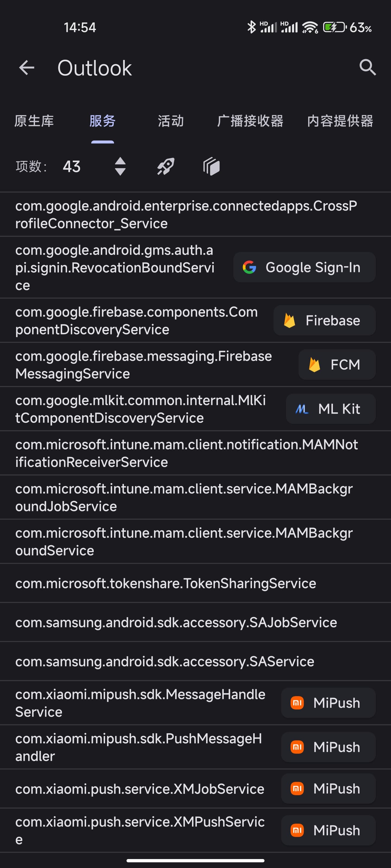Open the 内容提供器 tab
The height and width of the screenshot is (868, 391).
340,121
